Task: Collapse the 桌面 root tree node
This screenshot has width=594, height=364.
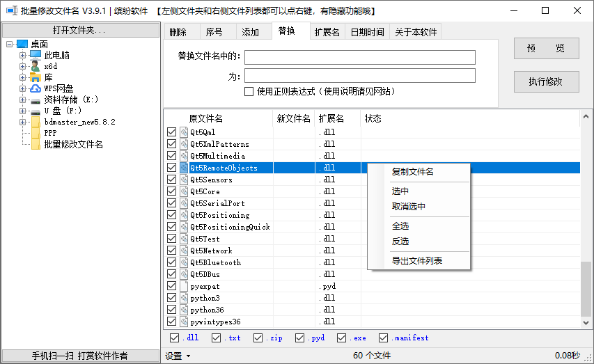Action: [x=9, y=44]
